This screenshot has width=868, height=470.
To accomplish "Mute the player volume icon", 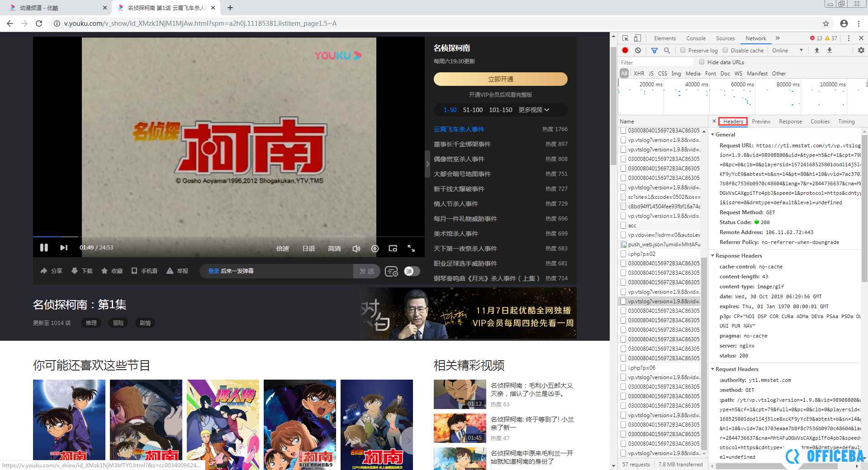I will click(356, 249).
